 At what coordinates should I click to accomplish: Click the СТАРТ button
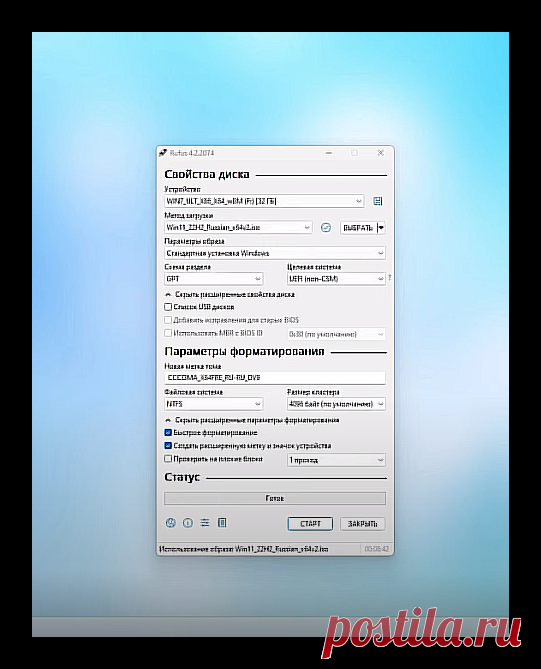coord(310,524)
